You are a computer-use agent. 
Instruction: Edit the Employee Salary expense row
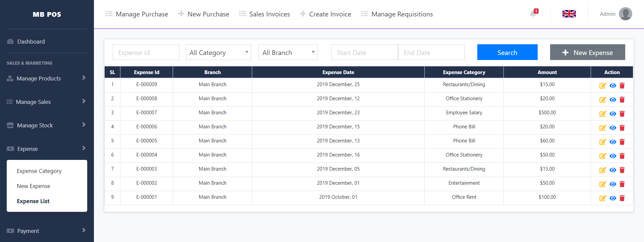click(x=603, y=114)
